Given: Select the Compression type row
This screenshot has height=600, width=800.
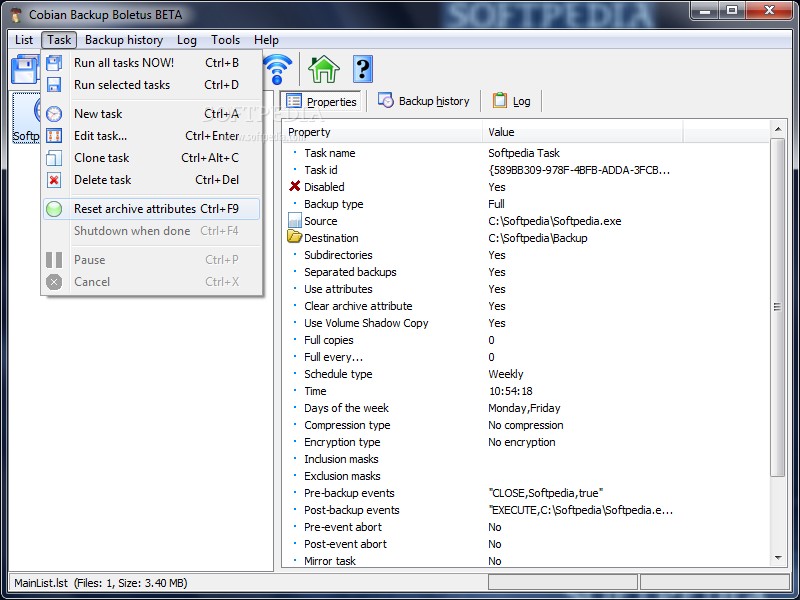Looking at the screenshot, I should click(x=526, y=425).
